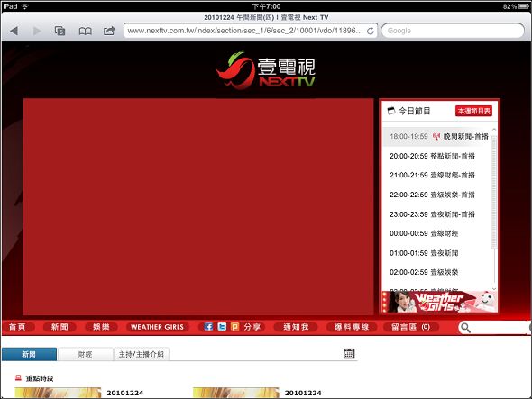
Task: Click the 分享 share label
Action: (252, 327)
